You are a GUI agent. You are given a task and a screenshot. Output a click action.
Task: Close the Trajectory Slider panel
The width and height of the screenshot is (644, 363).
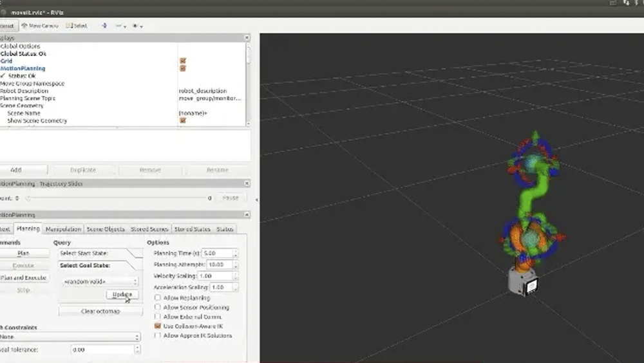tap(247, 183)
